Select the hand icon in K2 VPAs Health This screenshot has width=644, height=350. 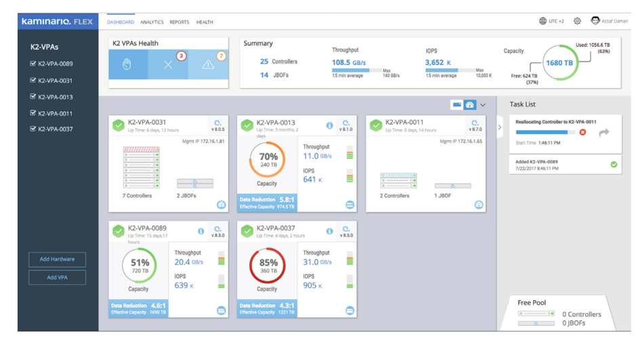(127, 64)
